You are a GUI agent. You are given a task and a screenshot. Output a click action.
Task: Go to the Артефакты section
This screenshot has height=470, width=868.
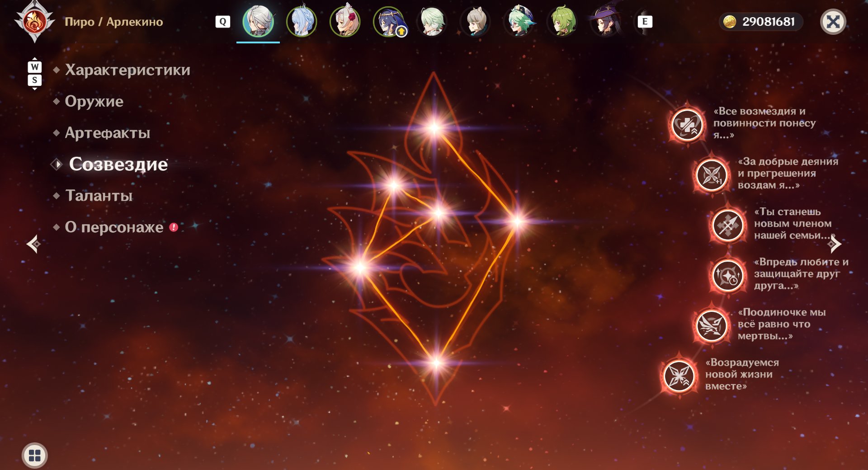coord(108,133)
